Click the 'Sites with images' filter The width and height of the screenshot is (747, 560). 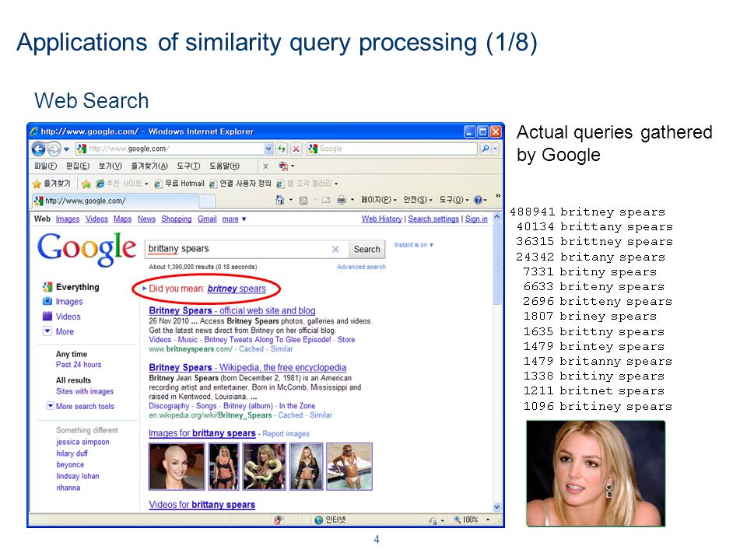pos(85,391)
